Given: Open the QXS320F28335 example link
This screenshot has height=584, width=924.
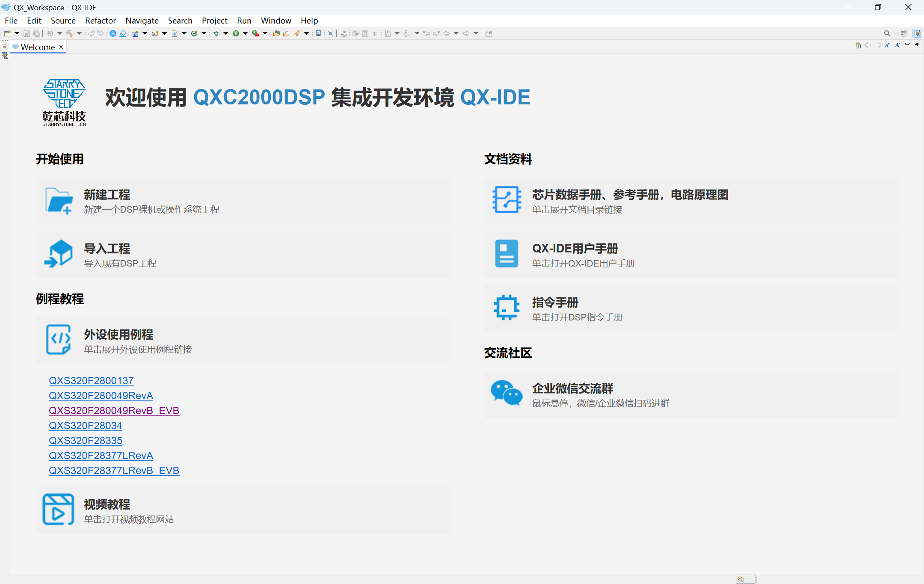Looking at the screenshot, I should [86, 440].
